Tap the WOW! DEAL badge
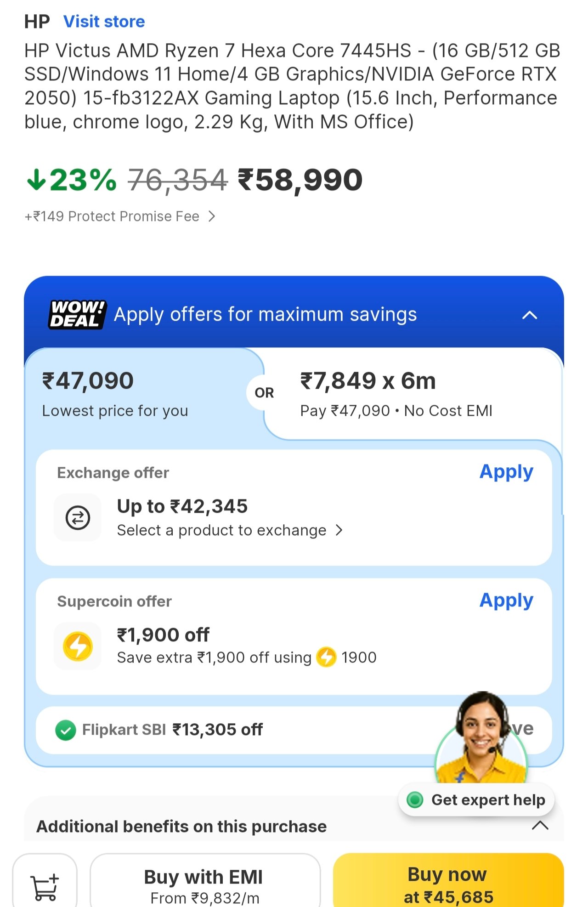 tap(77, 314)
